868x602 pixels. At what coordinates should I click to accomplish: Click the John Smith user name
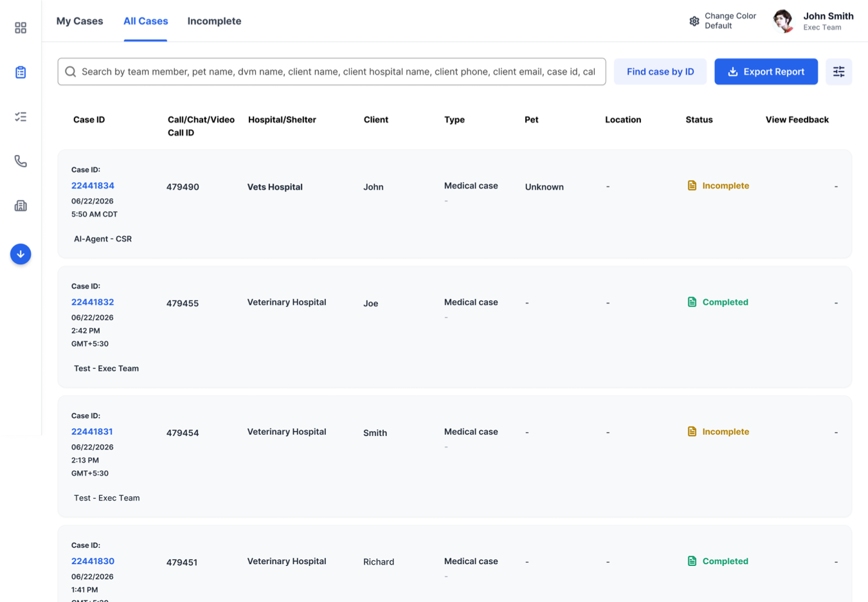(x=828, y=16)
